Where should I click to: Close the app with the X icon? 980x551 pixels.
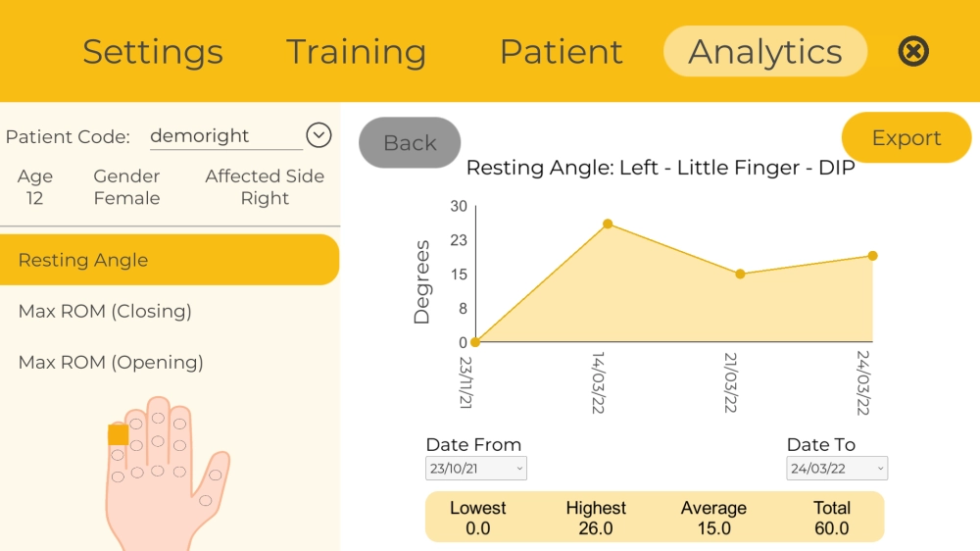click(913, 51)
